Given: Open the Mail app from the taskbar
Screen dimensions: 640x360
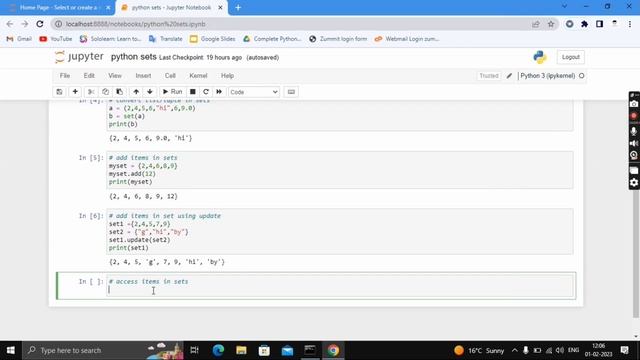Looking at the screenshot, I should 287,350.
